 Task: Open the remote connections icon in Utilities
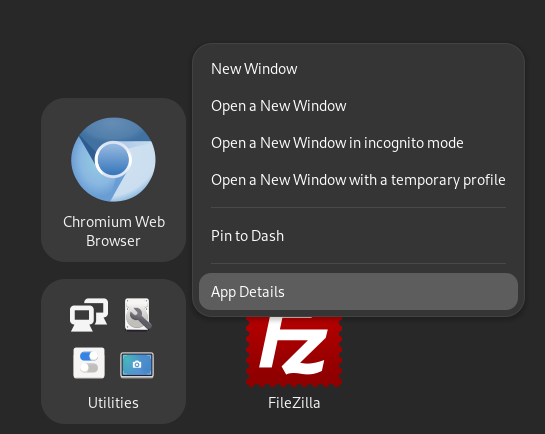89,315
